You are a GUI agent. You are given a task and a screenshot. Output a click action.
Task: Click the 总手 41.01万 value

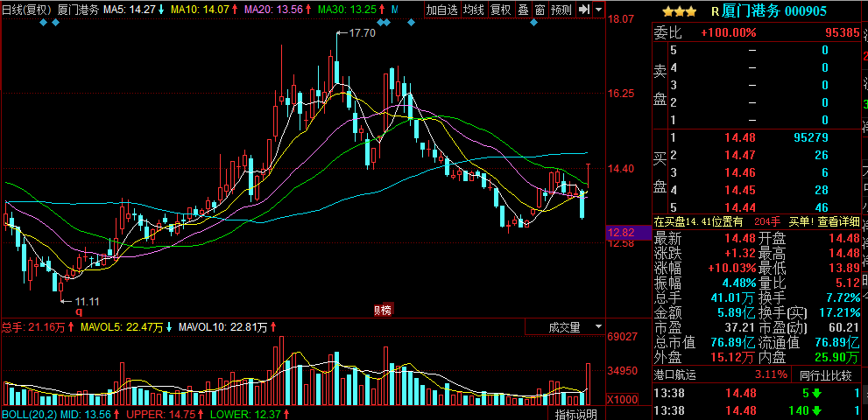tap(733, 297)
